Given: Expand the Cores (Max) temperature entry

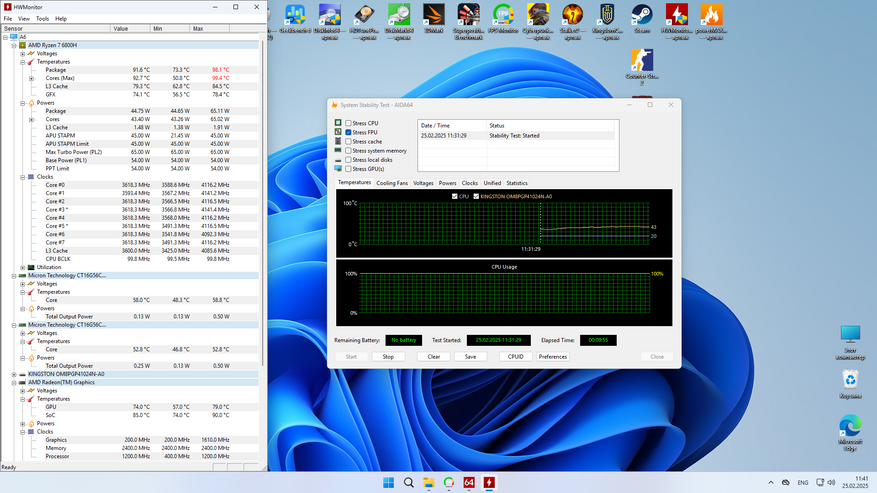Looking at the screenshot, I should click(31, 78).
